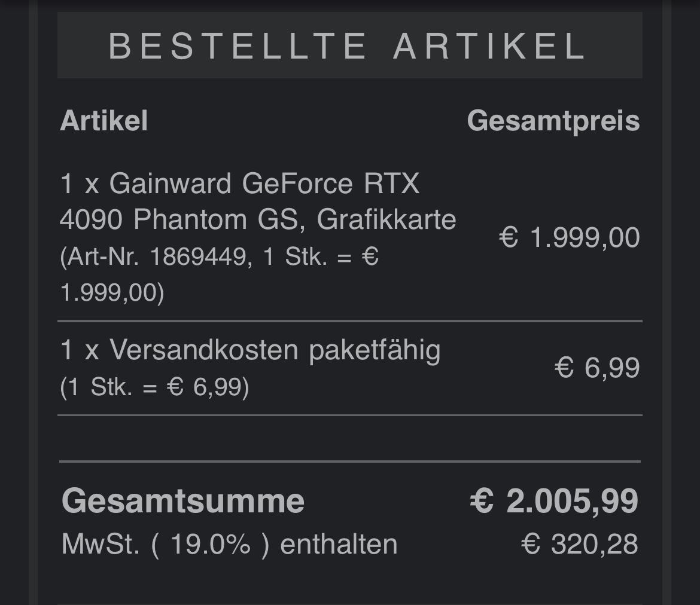Click the divider line below the graphics card row
Screen dimensions: 700x605
click(x=349, y=321)
